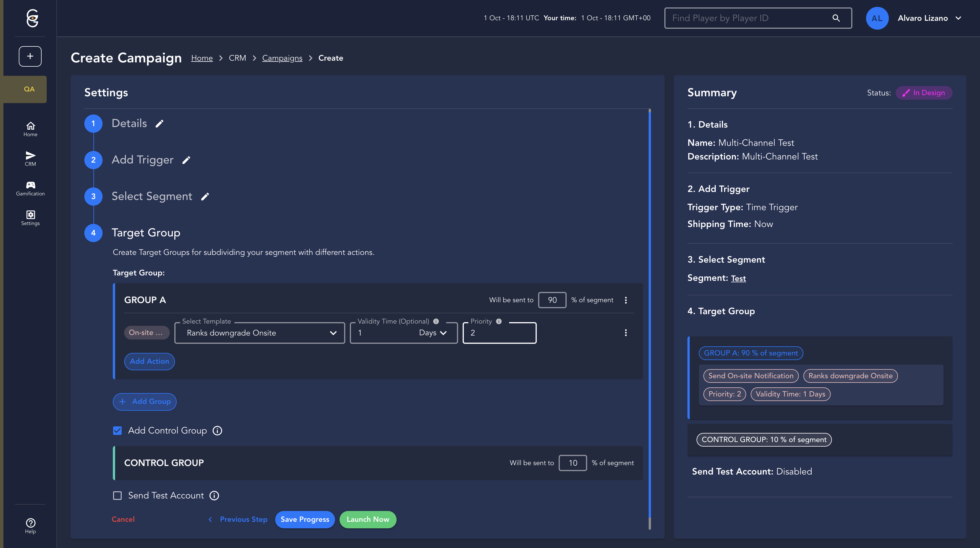980x548 pixels.
Task: Open Group A three-dot options menu
Action: coord(625,300)
